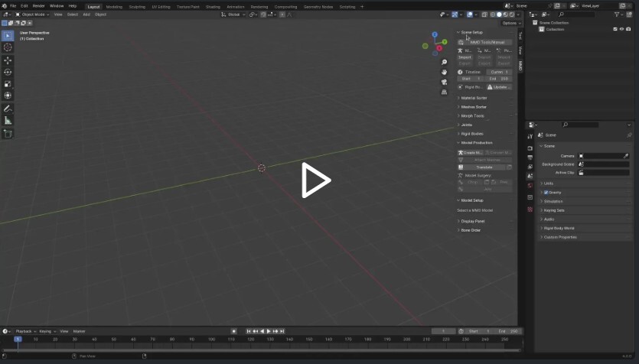639x364 pixels.
Task: Toggle viewport overlays button
Action: click(469, 15)
